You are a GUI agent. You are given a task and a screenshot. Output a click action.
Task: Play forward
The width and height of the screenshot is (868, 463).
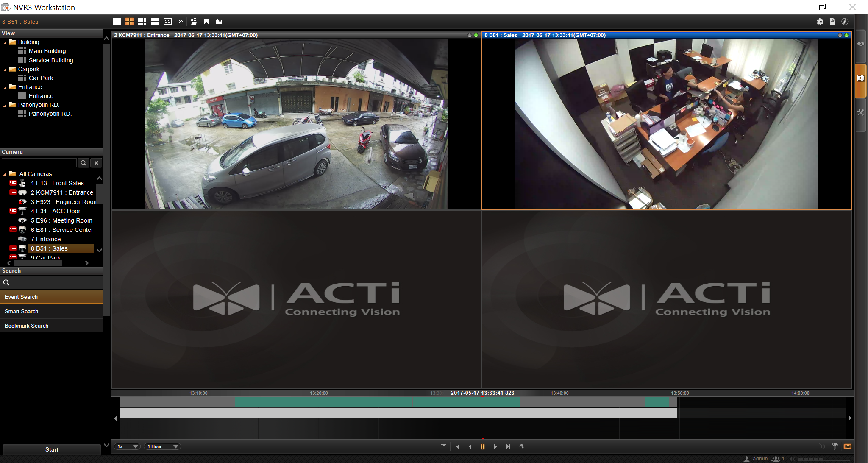pos(495,446)
